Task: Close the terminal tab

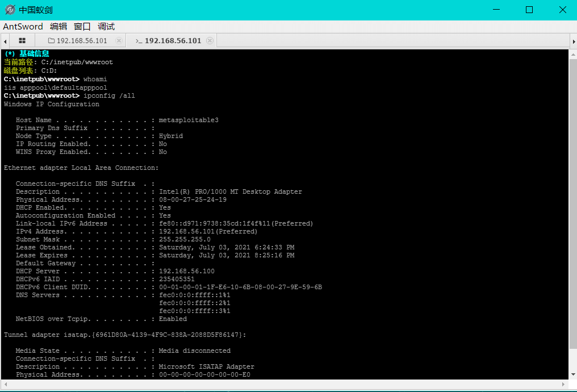Action: [210, 40]
